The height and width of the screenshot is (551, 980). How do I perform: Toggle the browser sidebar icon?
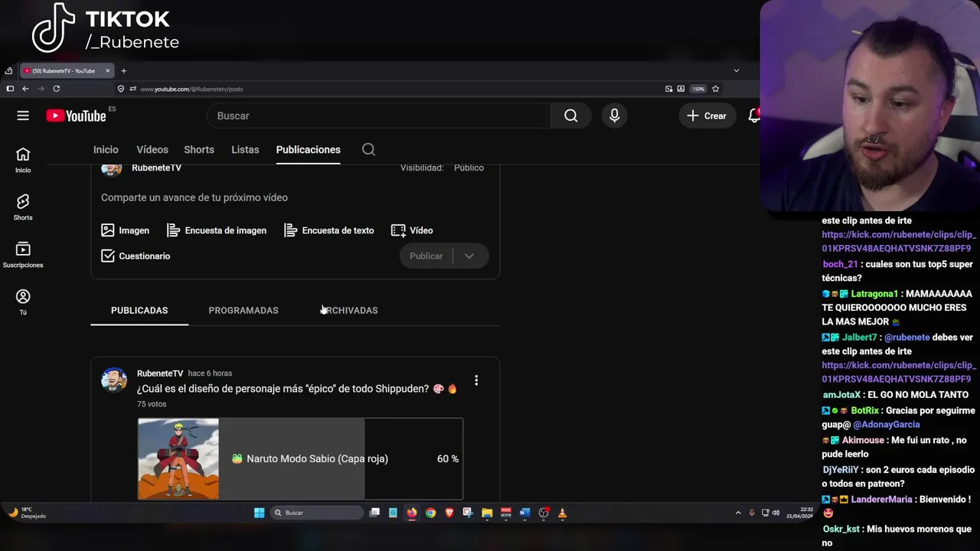[x=10, y=89]
